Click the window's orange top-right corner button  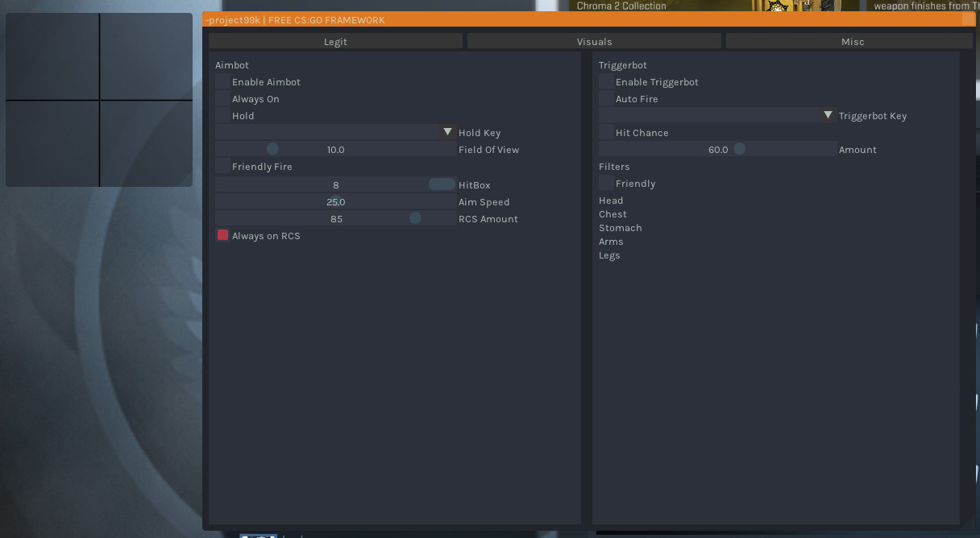pos(968,19)
